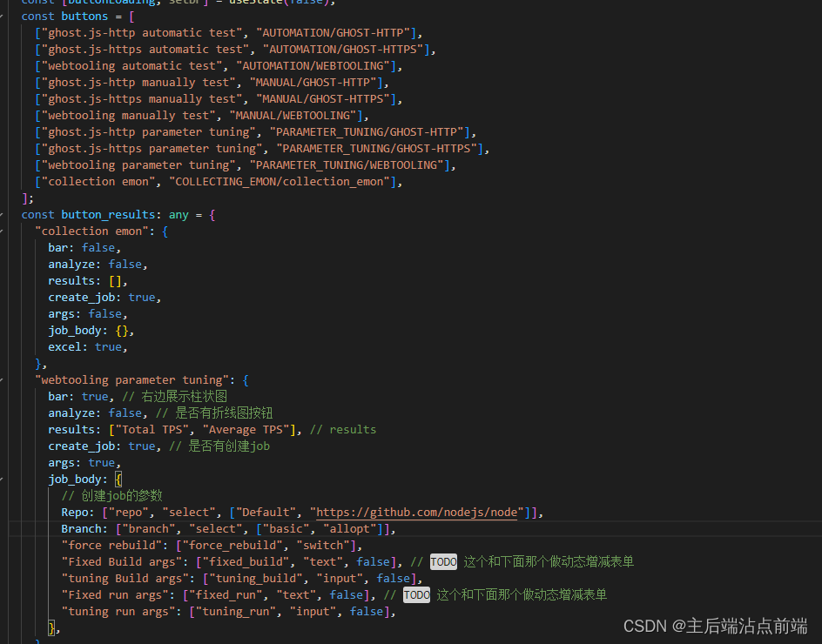Select the "webtooling automatic test" entry
This screenshot has height=644, width=822.
tap(131, 65)
